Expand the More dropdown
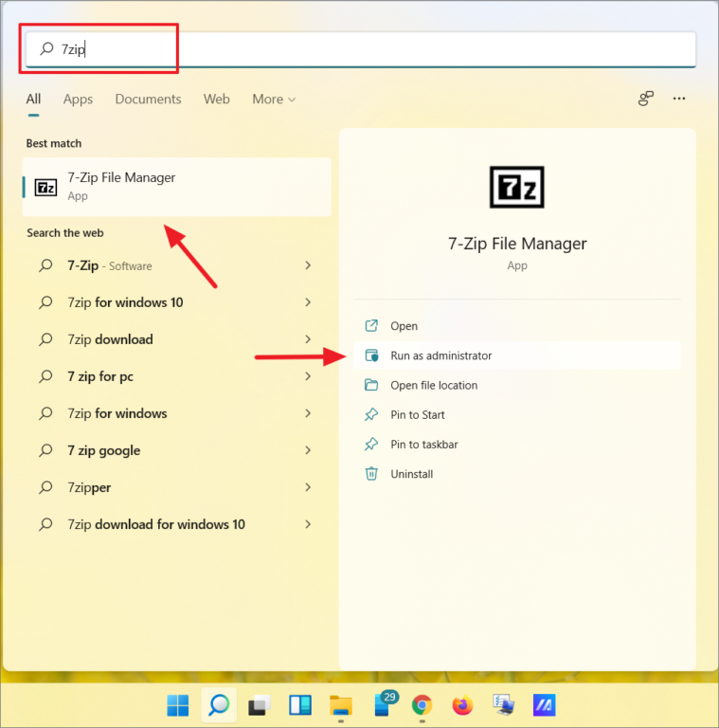Viewport: 719px width, 728px height. click(274, 99)
